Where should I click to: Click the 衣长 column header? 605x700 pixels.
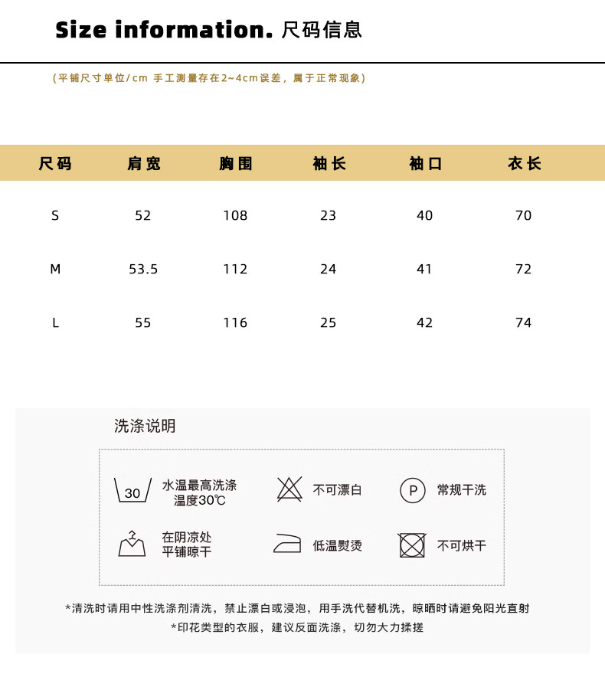click(524, 163)
